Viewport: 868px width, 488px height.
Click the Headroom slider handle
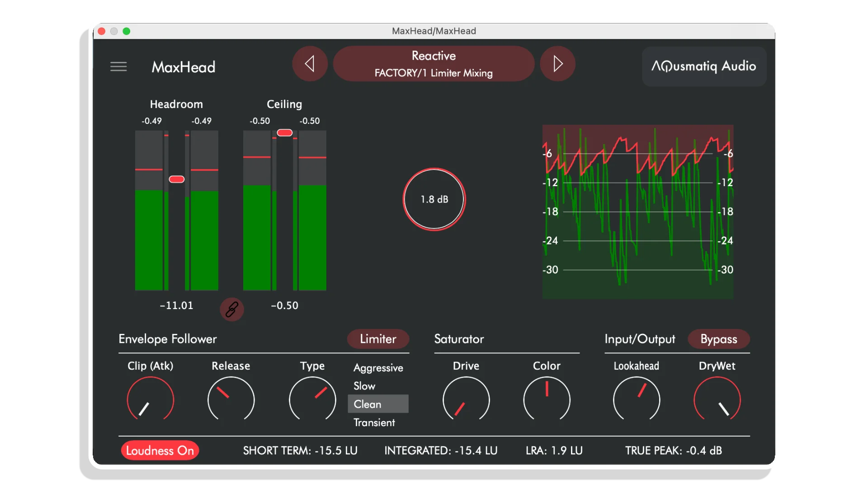tap(176, 179)
